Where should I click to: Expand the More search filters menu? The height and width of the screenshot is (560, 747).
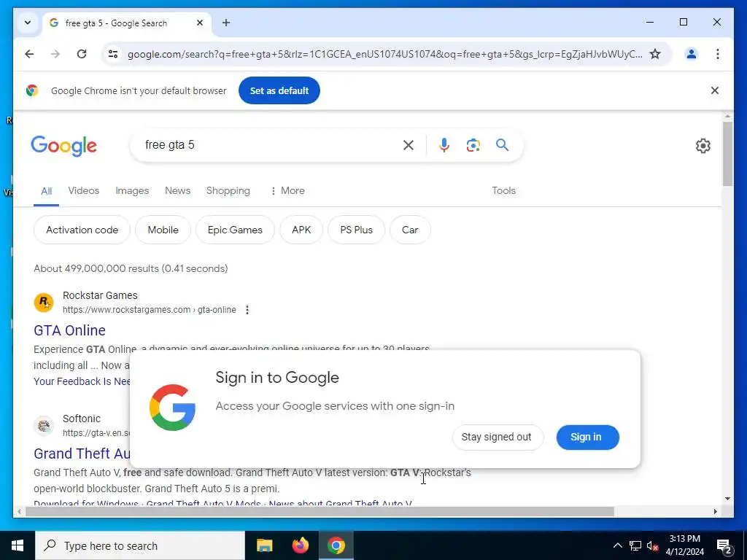(x=287, y=190)
